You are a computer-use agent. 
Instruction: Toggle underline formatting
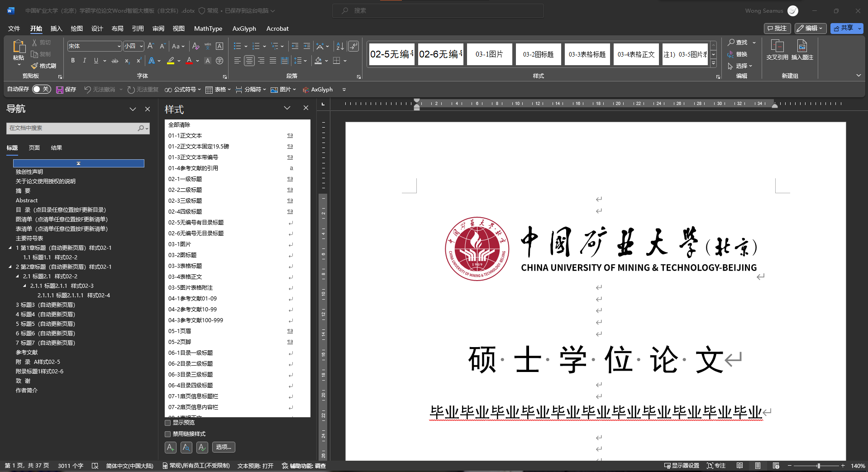[x=96, y=60]
